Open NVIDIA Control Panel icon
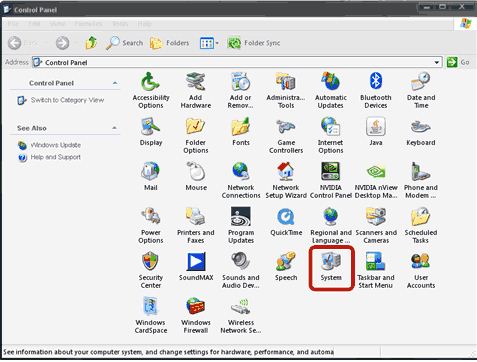Image resolution: width=477 pixels, height=362 pixels. (x=331, y=180)
